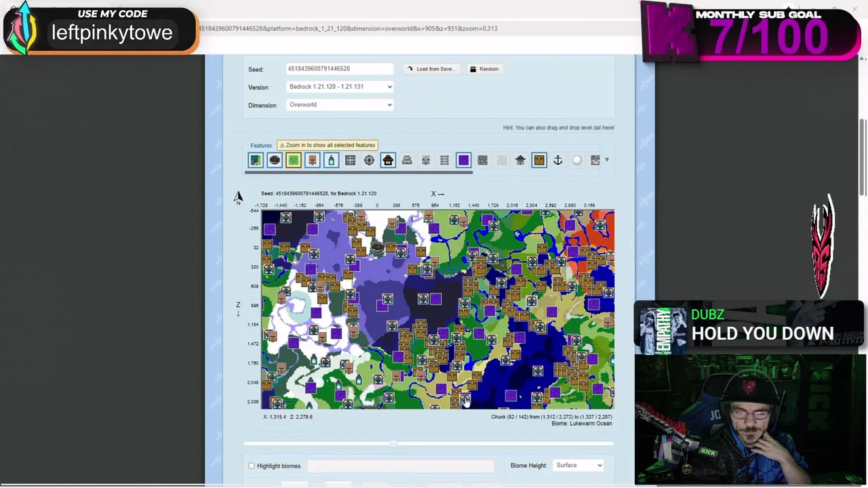Click the 'Seed: 4518439600791446528, for Bedrock 1.21.120' map caption
868x488 pixels.
point(319,194)
